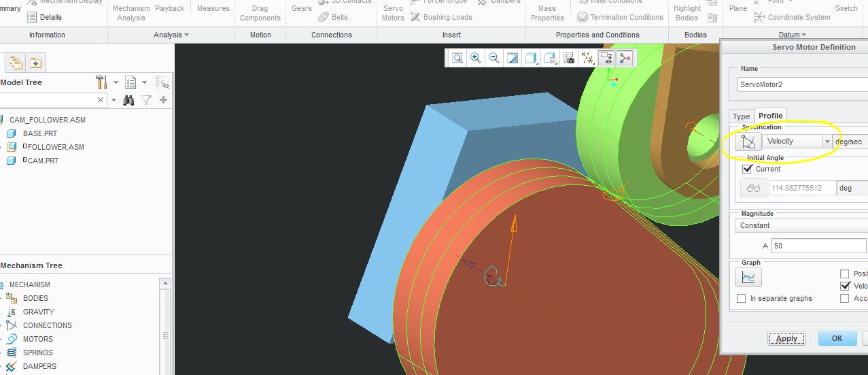868x375 pixels.
Task: Open the Constant magnitude dropdown
Action: coord(801,225)
